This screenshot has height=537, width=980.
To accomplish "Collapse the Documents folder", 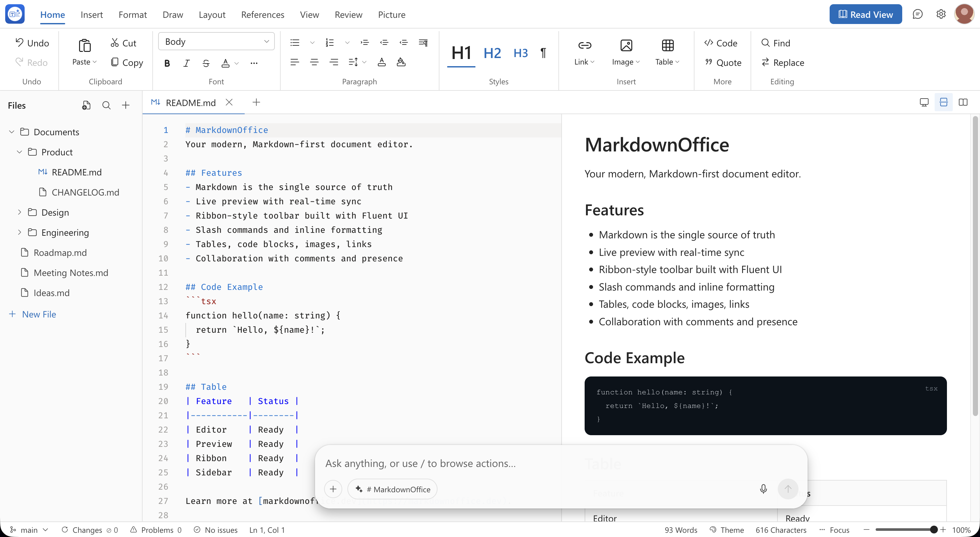I will (x=12, y=132).
